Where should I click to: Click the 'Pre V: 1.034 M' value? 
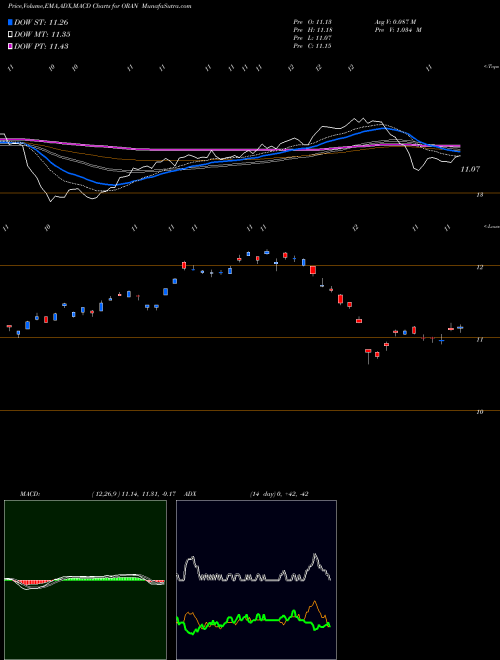click(400, 30)
